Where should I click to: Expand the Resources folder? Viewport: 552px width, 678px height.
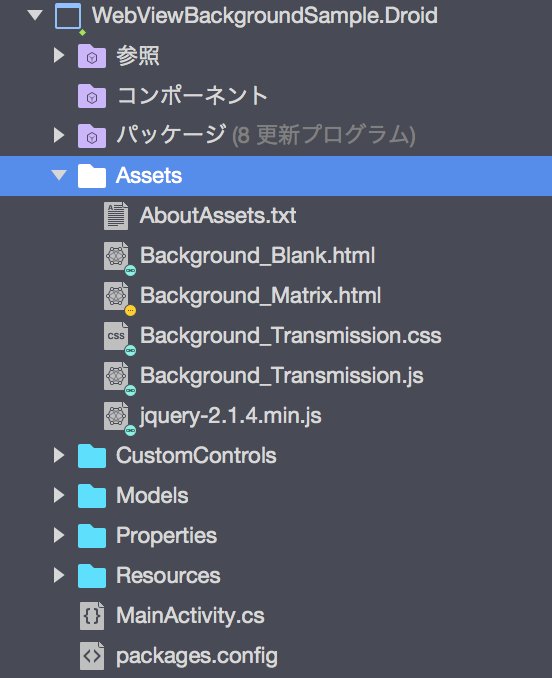pyautogui.click(x=59, y=576)
